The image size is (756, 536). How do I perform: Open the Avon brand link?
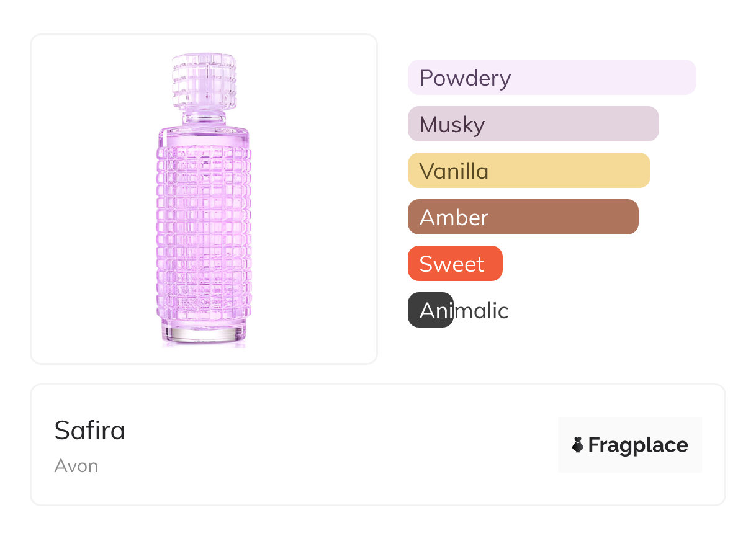76,466
